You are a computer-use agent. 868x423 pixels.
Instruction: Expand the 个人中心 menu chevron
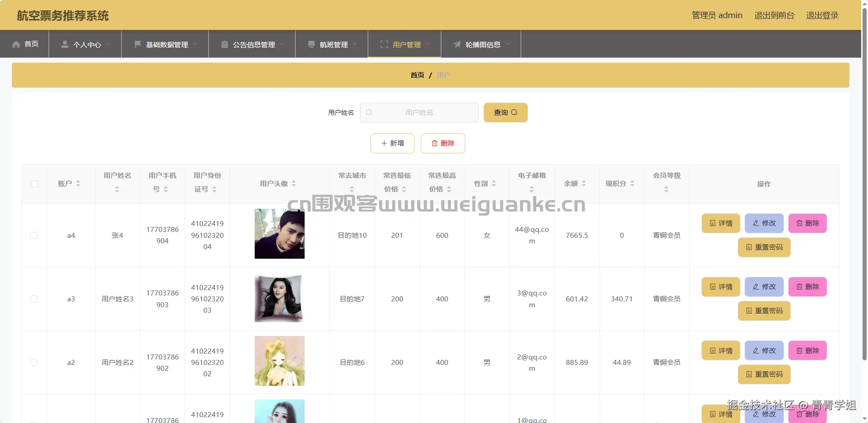(x=108, y=44)
